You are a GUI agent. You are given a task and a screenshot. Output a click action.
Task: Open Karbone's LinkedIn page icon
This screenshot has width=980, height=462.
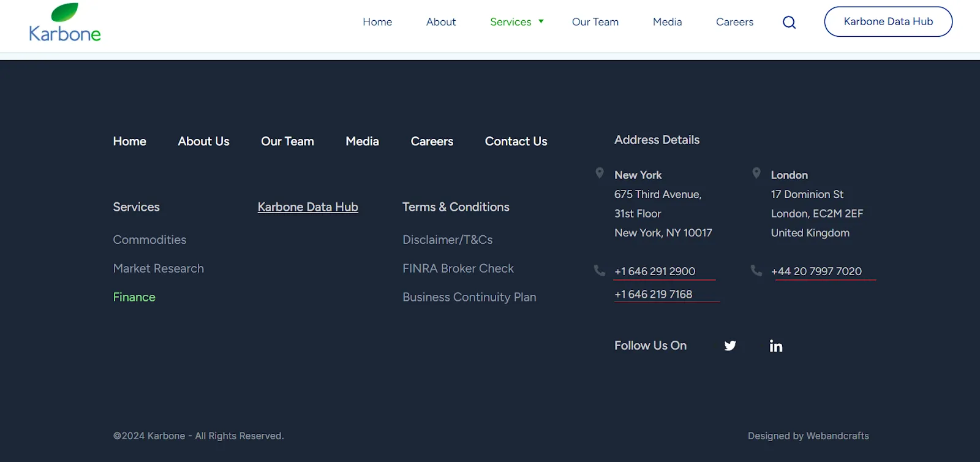[x=776, y=346]
